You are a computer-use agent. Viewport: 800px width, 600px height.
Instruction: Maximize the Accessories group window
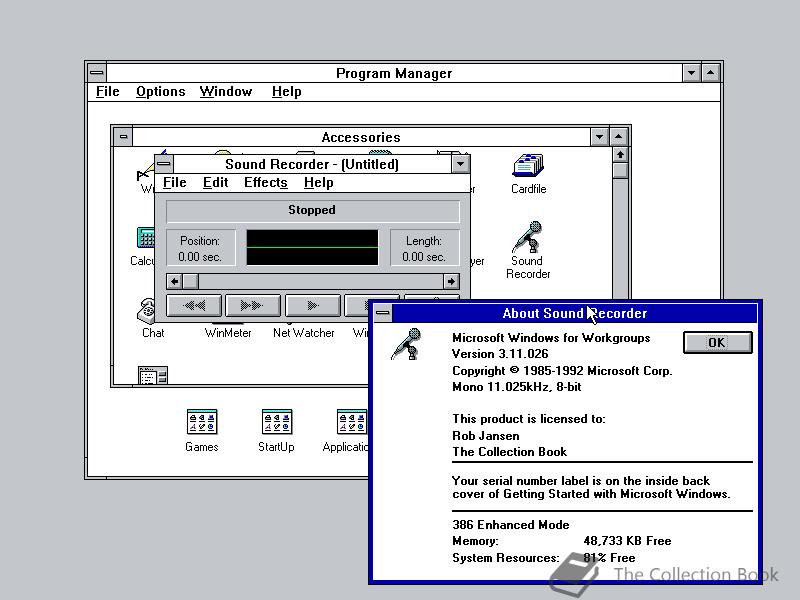618,137
